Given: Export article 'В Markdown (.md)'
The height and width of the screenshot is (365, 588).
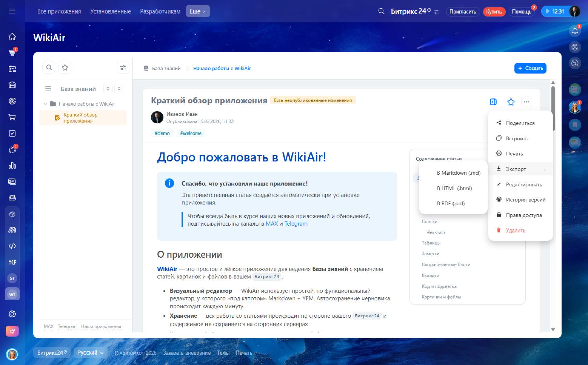Looking at the screenshot, I should coord(454,173).
